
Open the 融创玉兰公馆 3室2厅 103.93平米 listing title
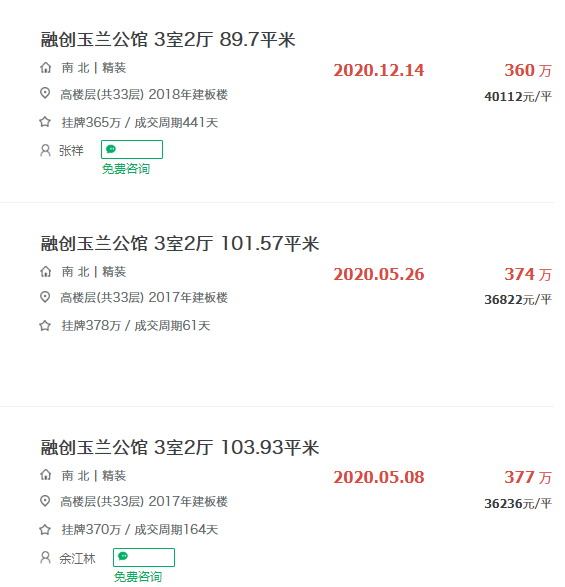click(x=180, y=447)
